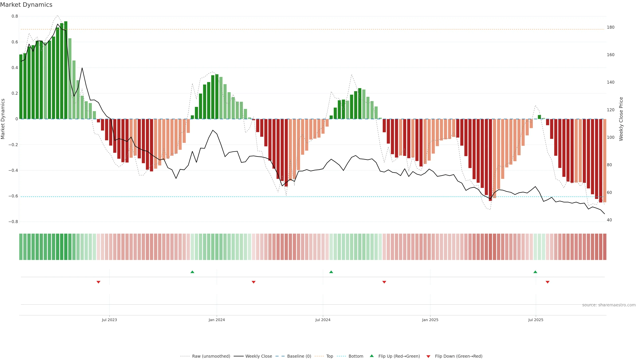
Task: Click the green triangle icon in the legend
Action: pyautogui.click(x=372, y=356)
